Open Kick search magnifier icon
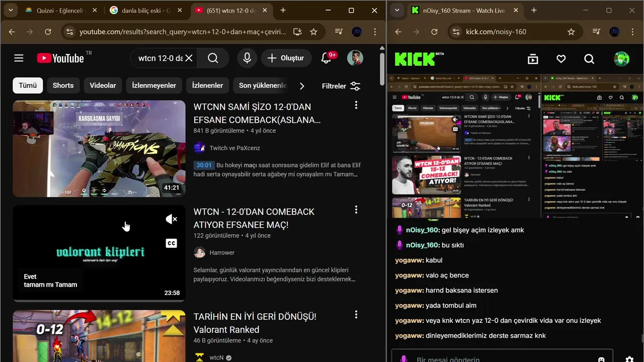Screen dimensions: 644x362 tap(589, 59)
